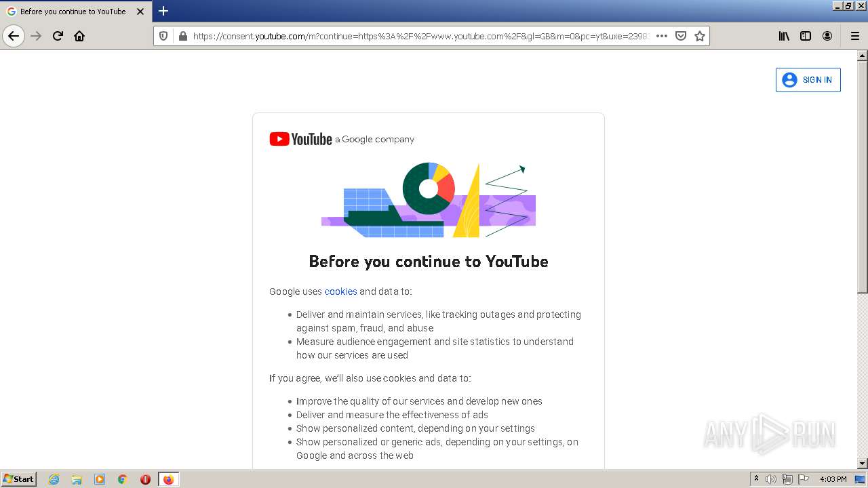
Task: Open a new tab with plus button
Action: coord(163,11)
